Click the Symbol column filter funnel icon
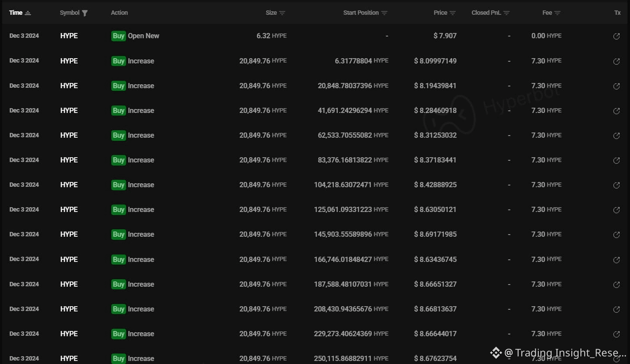Image resolution: width=630 pixels, height=364 pixels. tap(85, 13)
